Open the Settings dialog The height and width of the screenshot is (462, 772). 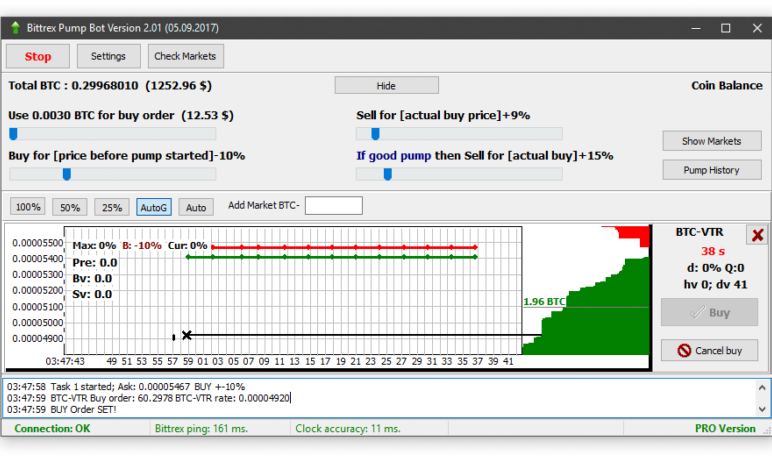pyautogui.click(x=108, y=56)
